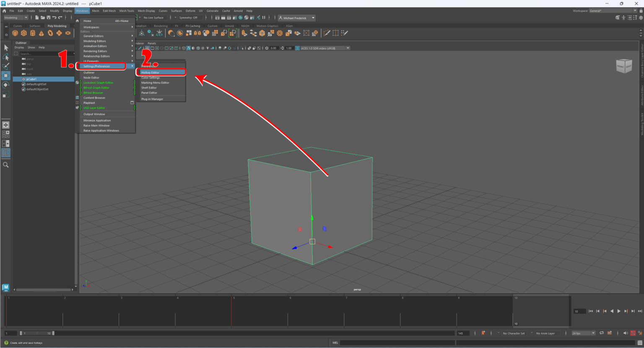Image resolution: width=644 pixels, height=348 pixels.
Task: Open the Modeling menu set dropdown
Action: pyautogui.click(x=16, y=18)
